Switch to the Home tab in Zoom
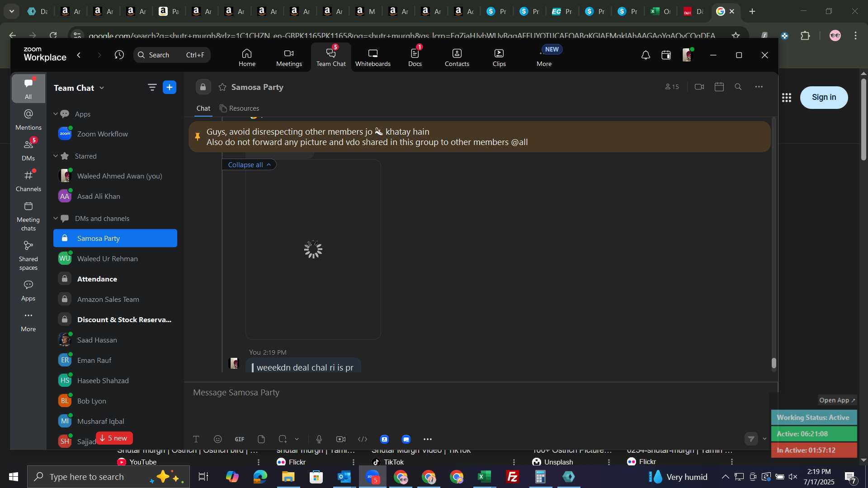868x488 pixels. 247,57
